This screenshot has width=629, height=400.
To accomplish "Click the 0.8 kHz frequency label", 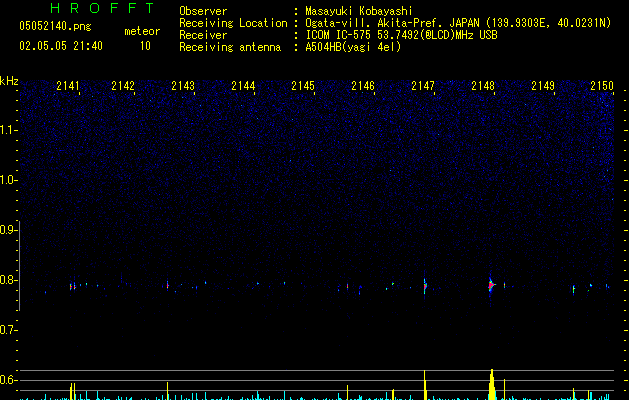I will 8,280.
